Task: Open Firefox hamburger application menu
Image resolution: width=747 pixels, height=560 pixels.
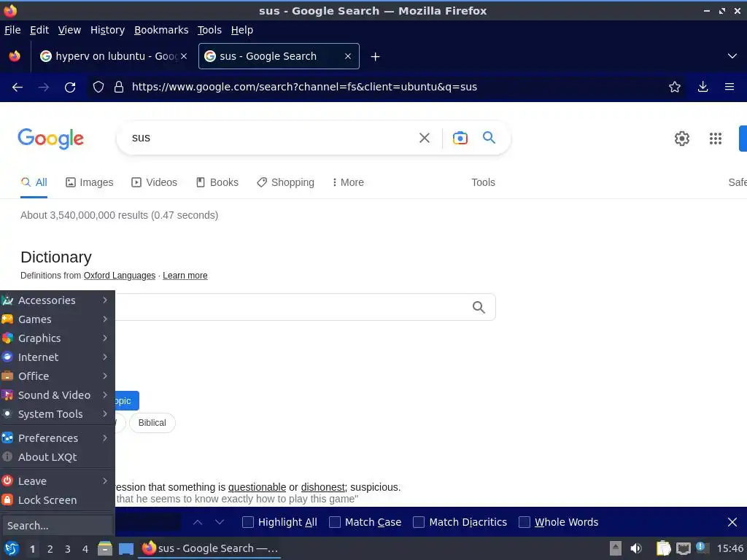Action: click(729, 87)
